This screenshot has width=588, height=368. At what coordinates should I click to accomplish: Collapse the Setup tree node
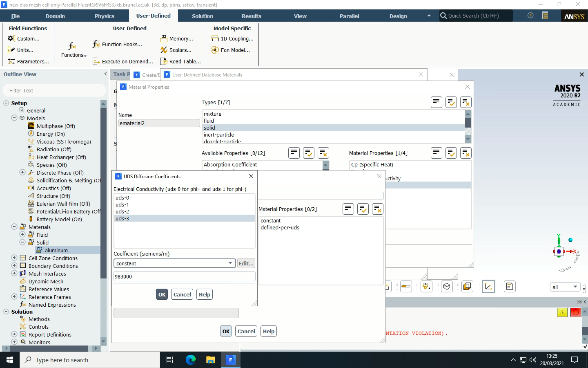(x=6, y=103)
